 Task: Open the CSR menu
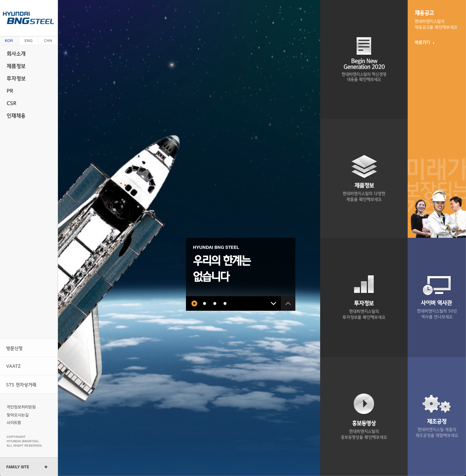pyautogui.click(x=11, y=103)
